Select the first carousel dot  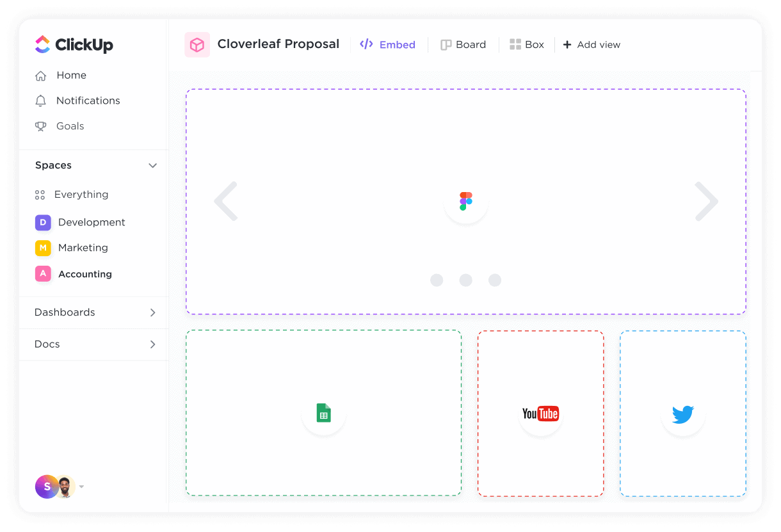437,280
